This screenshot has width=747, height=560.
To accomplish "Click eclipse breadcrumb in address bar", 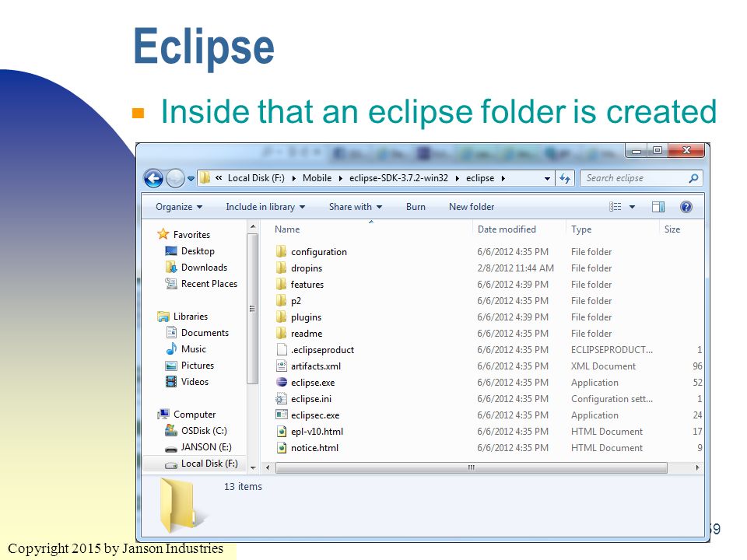I will [480, 178].
